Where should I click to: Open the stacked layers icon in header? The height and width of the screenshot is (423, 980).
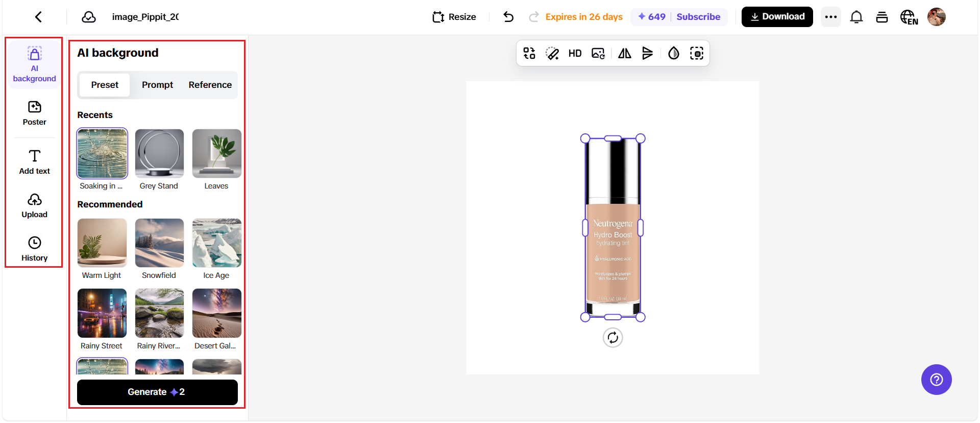pyautogui.click(x=882, y=17)
